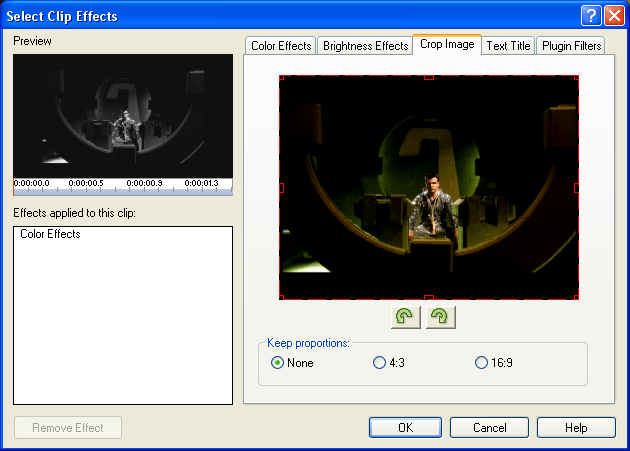The image size is (630, 451).
Task: Click the bottom-left crop corner handle
Action: [281, 297]
